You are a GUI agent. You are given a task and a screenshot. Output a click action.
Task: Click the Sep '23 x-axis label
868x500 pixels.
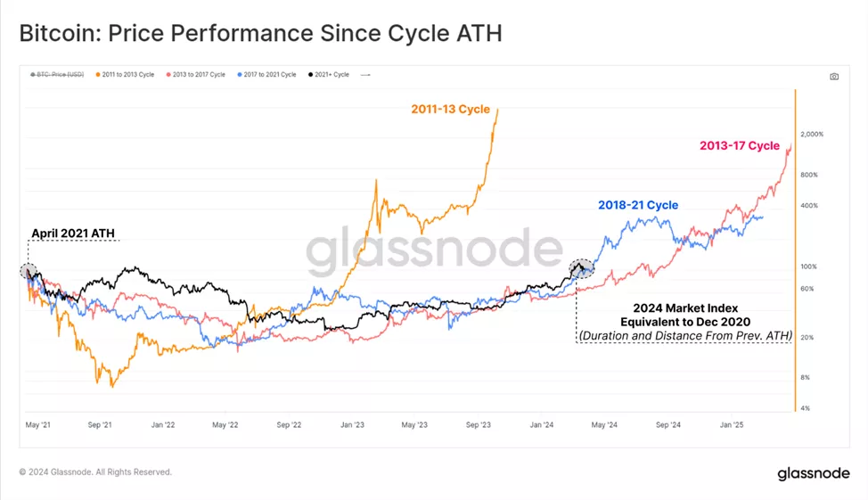pos(481,425)
